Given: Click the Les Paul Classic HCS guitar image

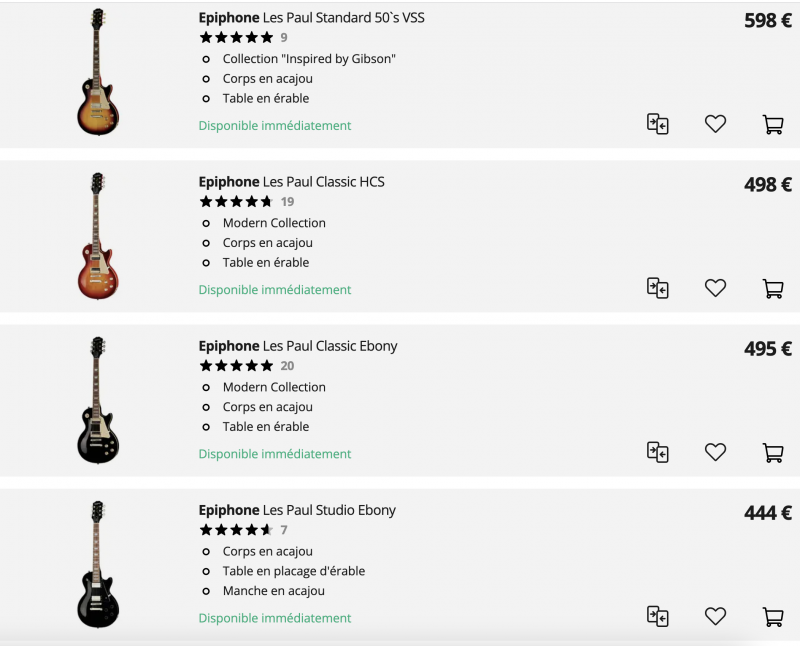Looking at the screenshot, I should point(97,236).
